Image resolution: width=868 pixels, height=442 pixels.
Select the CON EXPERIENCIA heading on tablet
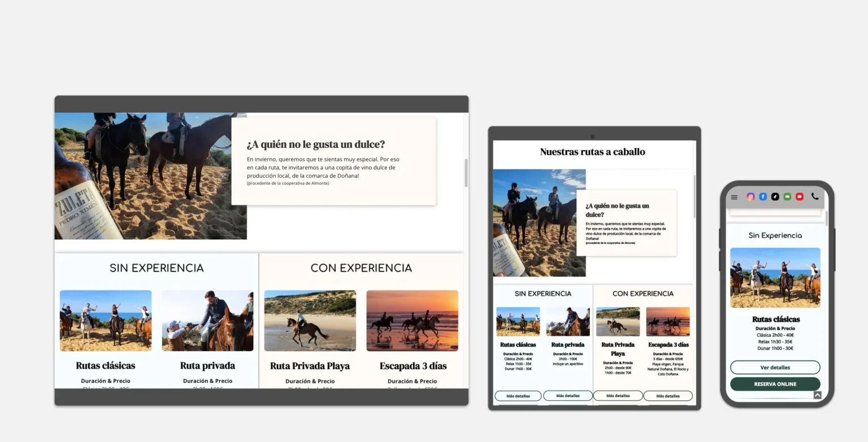pyautogui.click(x=643, y=294)
